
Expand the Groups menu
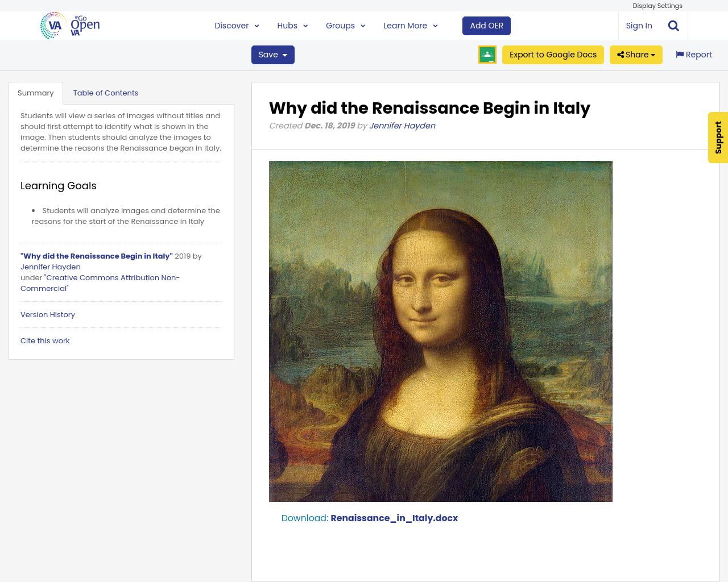pyautogui.click(x=345, y=26)
